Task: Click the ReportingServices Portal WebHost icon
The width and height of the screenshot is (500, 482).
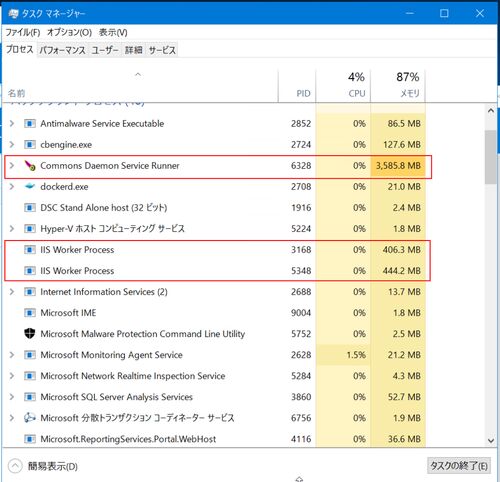Action: click(30, 439)
